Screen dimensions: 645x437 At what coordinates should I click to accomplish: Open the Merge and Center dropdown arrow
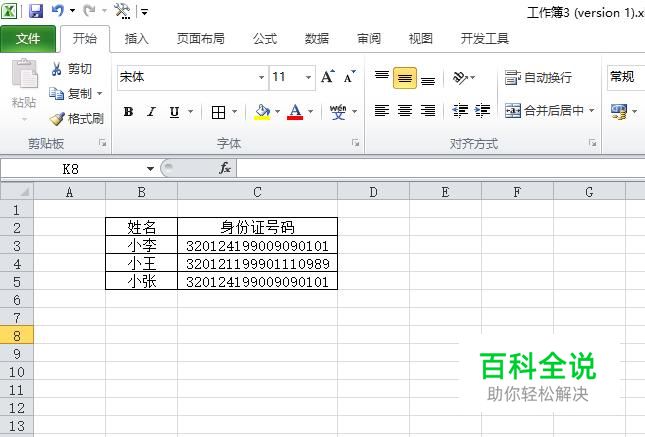(x=592, y=110)
